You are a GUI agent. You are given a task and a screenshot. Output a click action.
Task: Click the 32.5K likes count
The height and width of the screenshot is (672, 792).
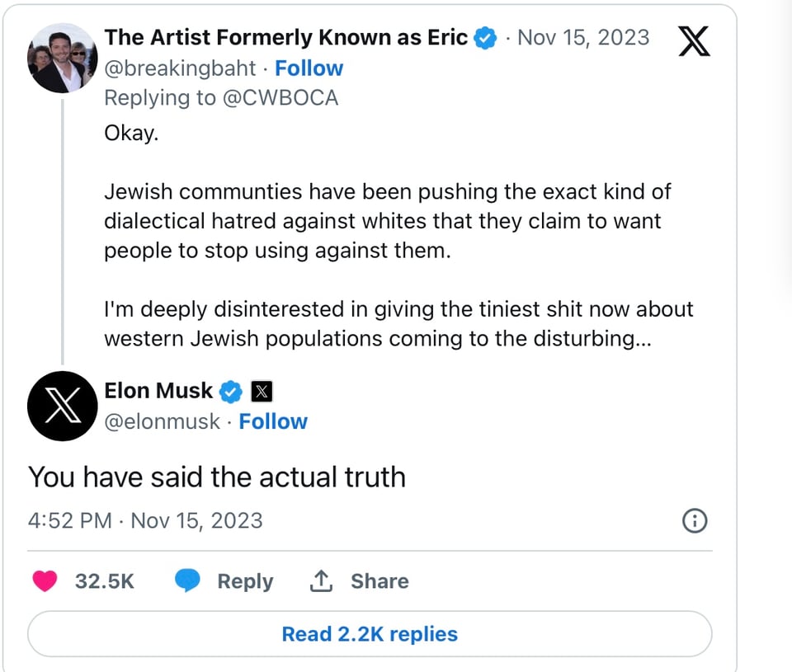(x=104, y=581)
